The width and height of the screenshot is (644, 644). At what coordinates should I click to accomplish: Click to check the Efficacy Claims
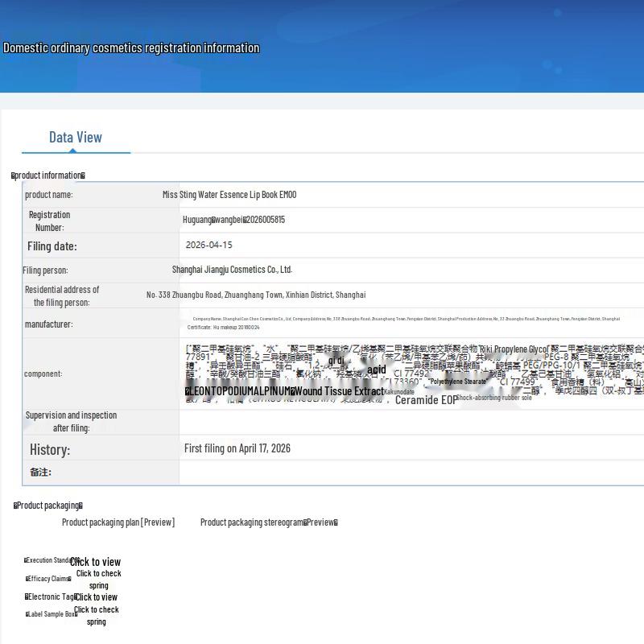(x=98, y=580)
